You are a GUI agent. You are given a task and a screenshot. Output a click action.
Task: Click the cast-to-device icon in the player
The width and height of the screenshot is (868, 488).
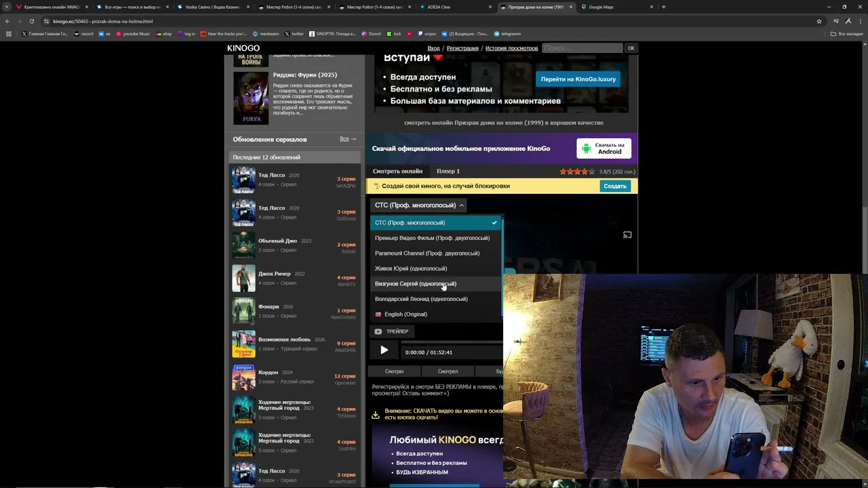point(627,235)
